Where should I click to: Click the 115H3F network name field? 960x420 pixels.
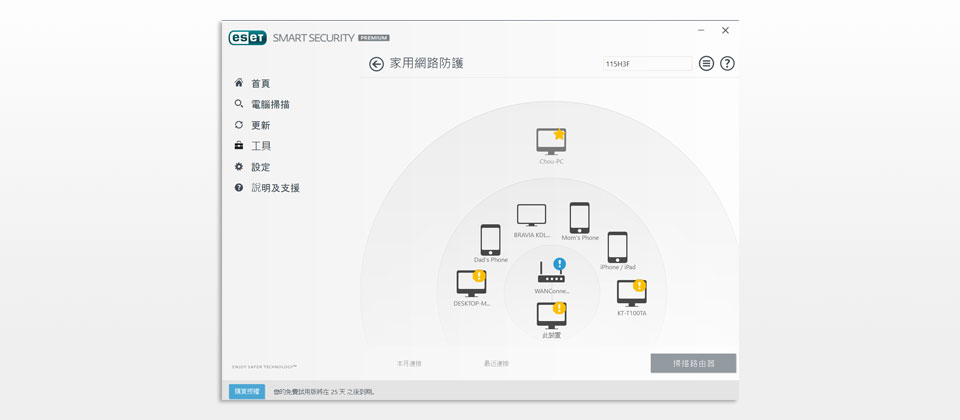point(648,64)
